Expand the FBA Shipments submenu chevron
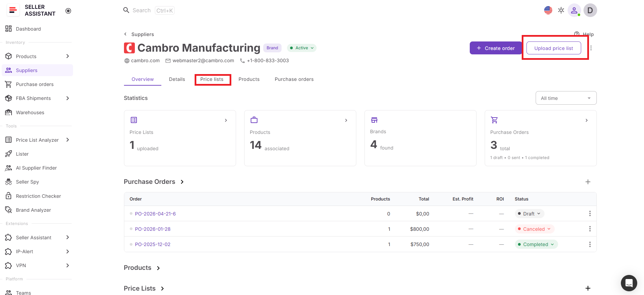The width and height of the screenshot is (644, 295). (x=68, y=98)
